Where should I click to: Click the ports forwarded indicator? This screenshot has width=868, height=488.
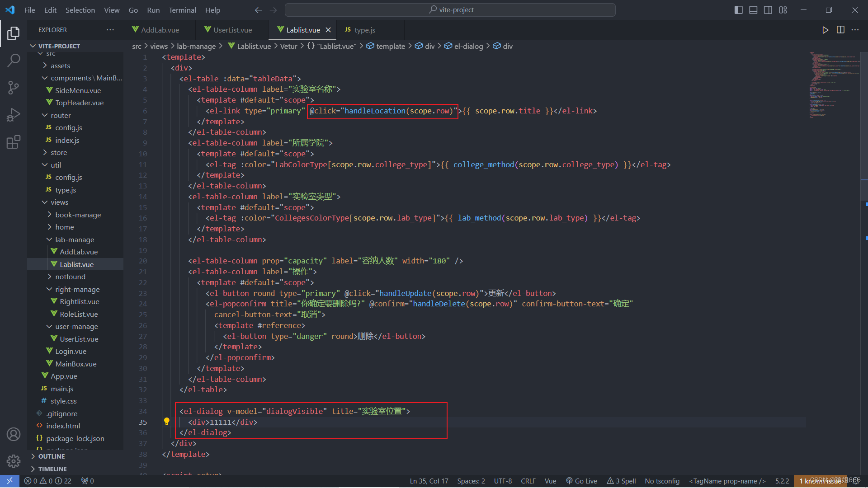87,481
